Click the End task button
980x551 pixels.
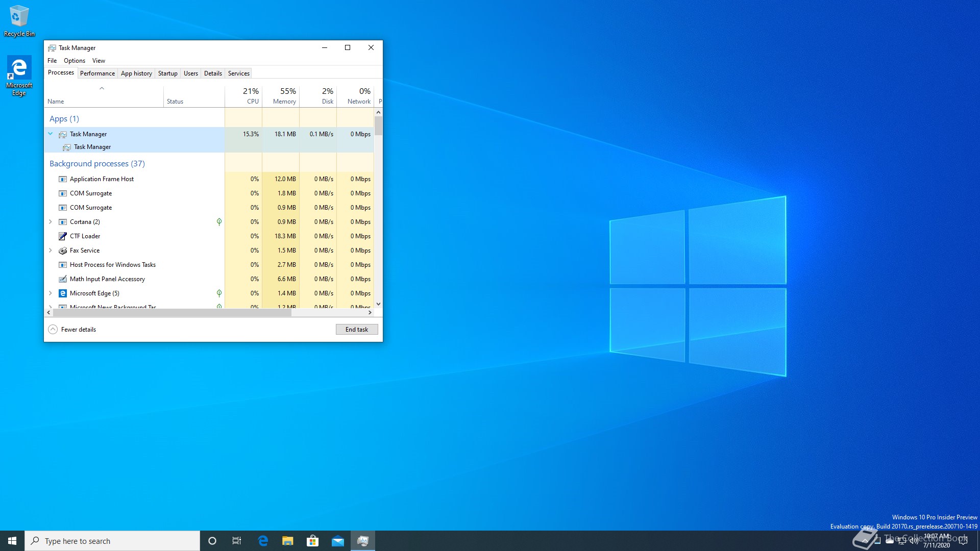click(x=356, y=330)
